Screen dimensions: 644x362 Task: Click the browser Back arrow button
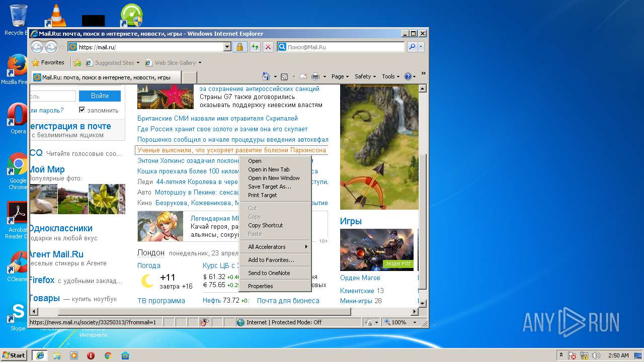(x=37, y=47)
